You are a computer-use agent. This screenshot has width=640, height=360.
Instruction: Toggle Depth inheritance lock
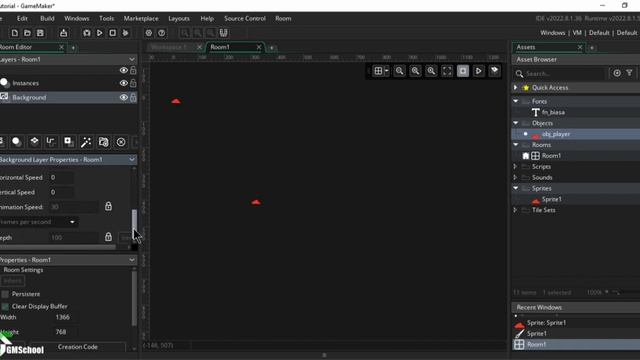pos(108,237)
